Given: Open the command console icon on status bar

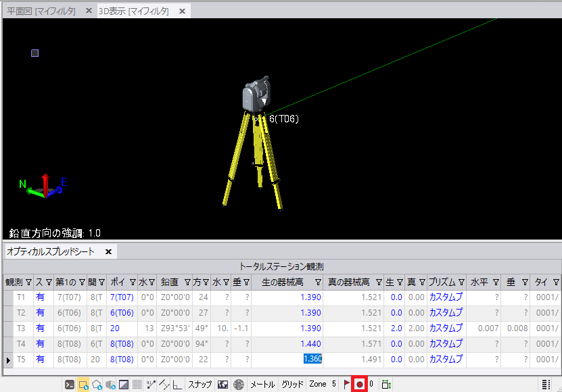Looking at the screenshot, I should click(x=68, y=383).
